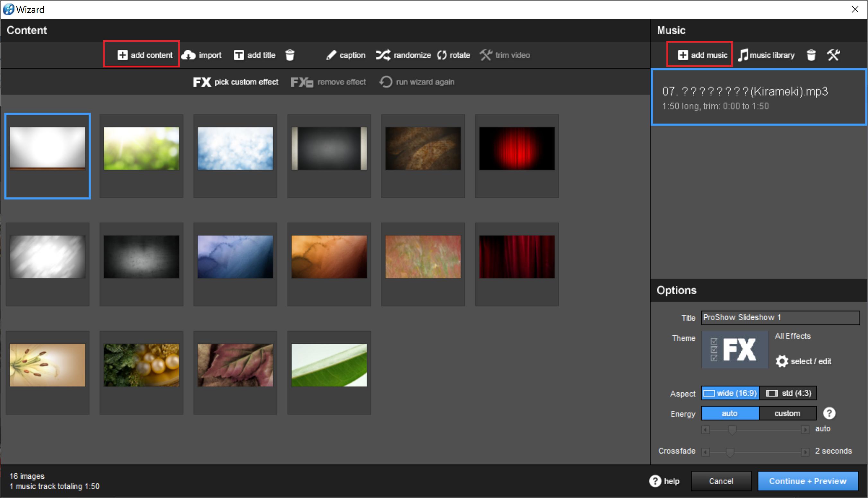Click pick custom effect
The width and height of the screenshot is (868, 498).
(x=236, y=82)
